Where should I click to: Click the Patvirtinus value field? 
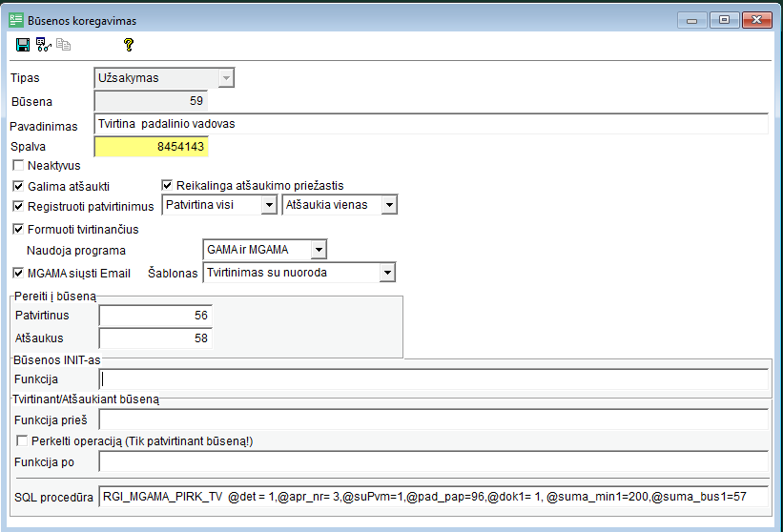tap(154, 316)
